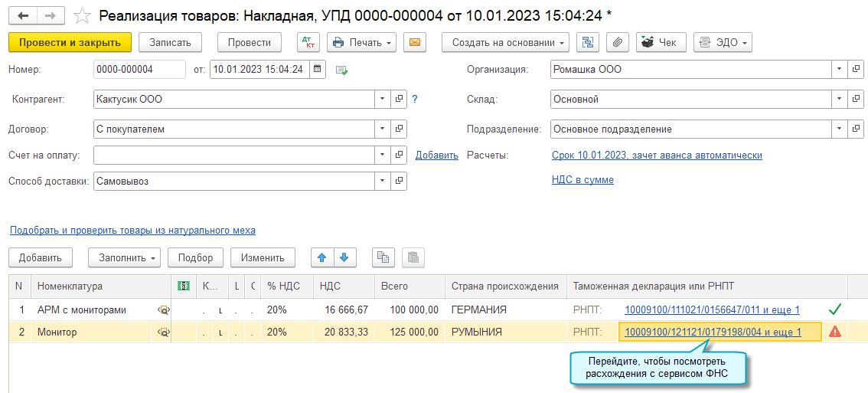Click the ГЕРМАНИЯ country cell
This screenshot has height=393, width=868.
506,309
